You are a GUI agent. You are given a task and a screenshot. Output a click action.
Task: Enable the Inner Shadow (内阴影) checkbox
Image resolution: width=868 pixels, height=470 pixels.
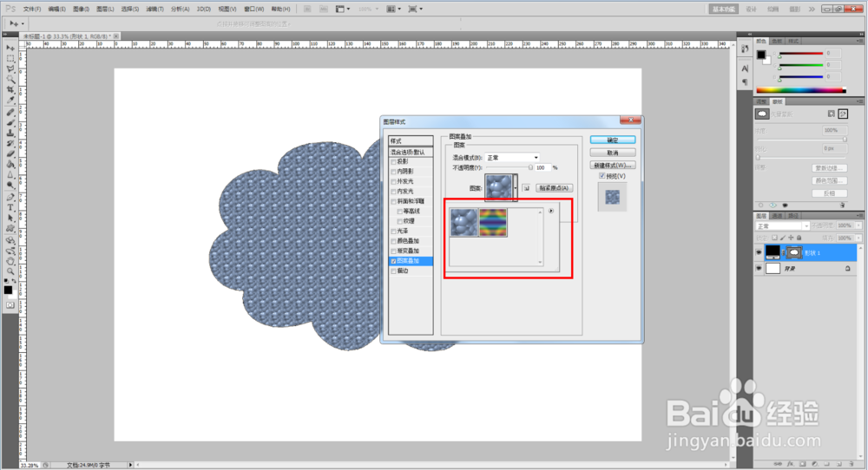393,172
